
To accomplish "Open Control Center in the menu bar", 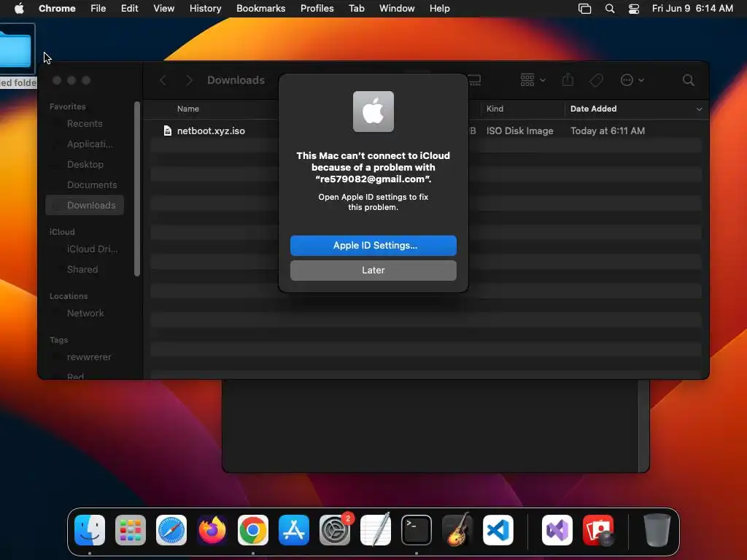I will (x=634, y=9).
